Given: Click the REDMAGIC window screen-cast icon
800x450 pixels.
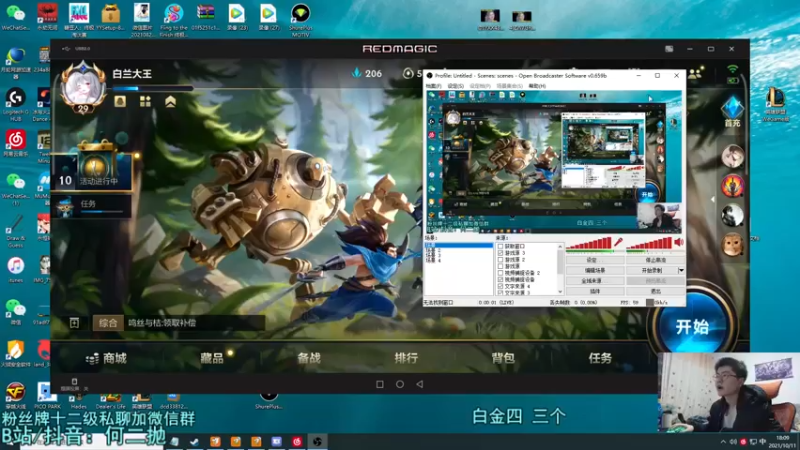Looking at the screenshot, I should [669, 49].
